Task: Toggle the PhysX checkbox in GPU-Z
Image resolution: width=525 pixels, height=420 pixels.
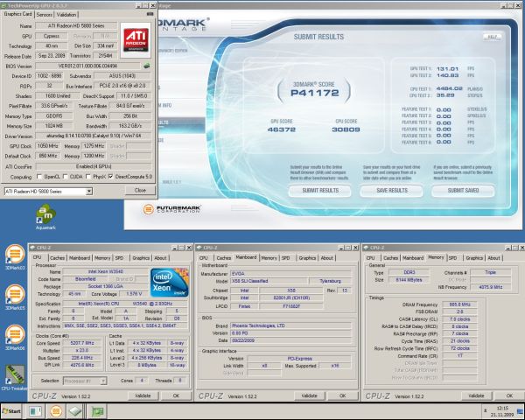Action: click(88, 177)
